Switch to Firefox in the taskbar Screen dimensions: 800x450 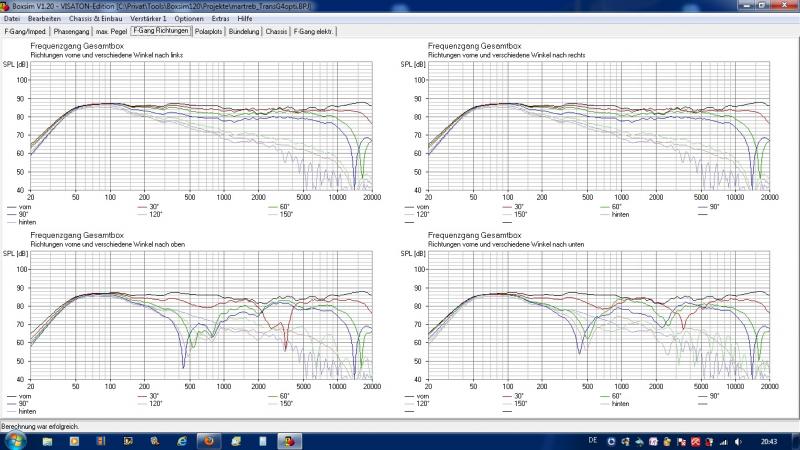coord(208,440)
